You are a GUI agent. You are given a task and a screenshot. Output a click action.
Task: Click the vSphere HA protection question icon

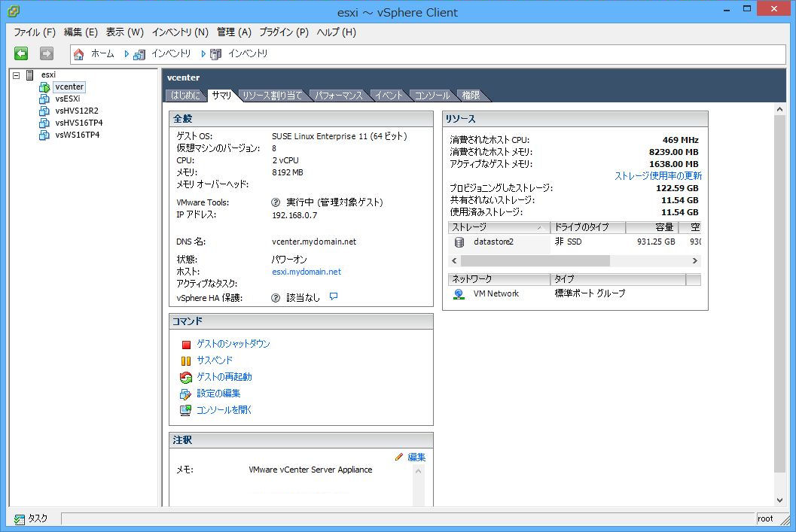pos(276,298)
